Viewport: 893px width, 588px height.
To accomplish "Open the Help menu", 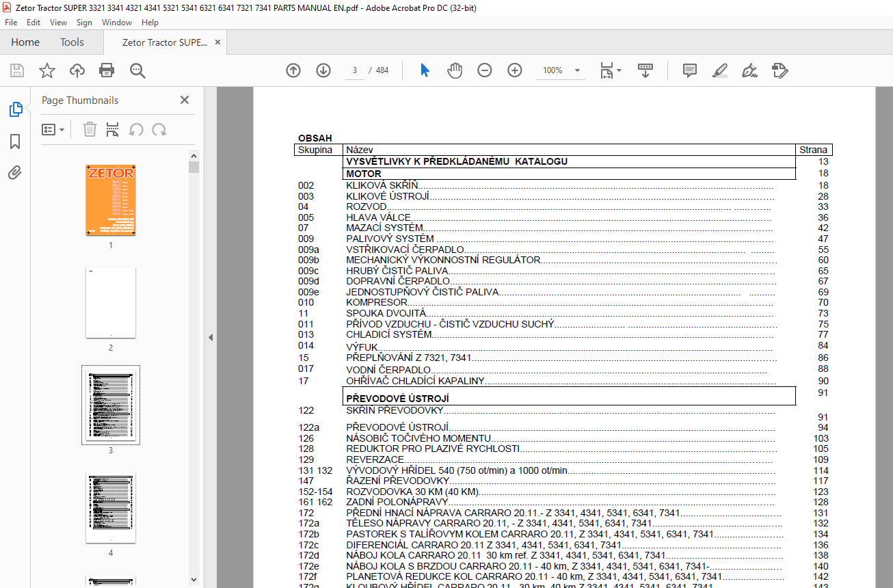I will tap(150, 23).
